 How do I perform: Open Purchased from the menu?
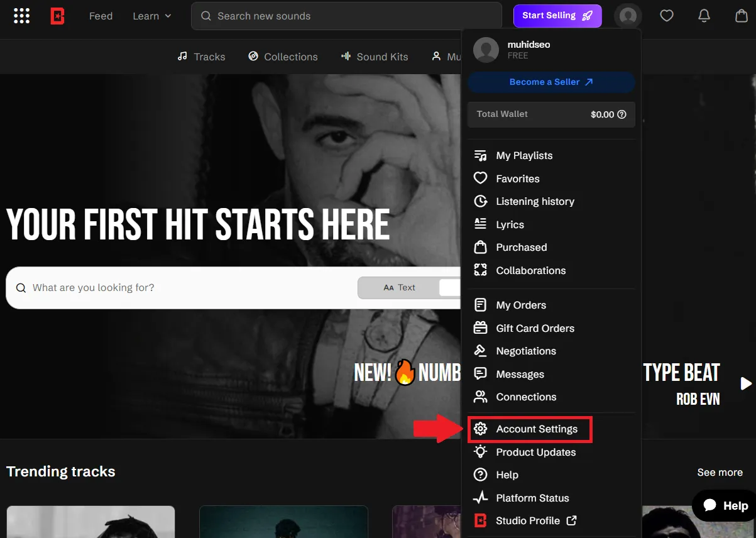point(522,247)
